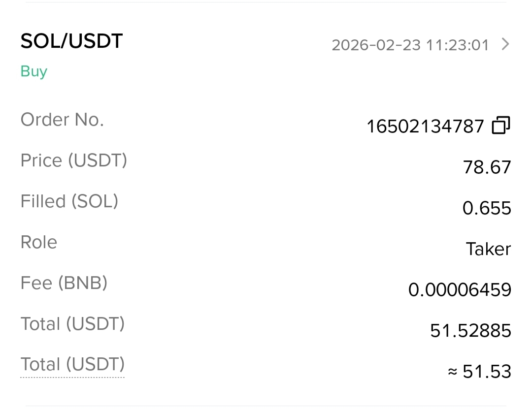Tap the Price (USDT) label
The width and height of the screenshot is (532, 411).
click(74, 160)
